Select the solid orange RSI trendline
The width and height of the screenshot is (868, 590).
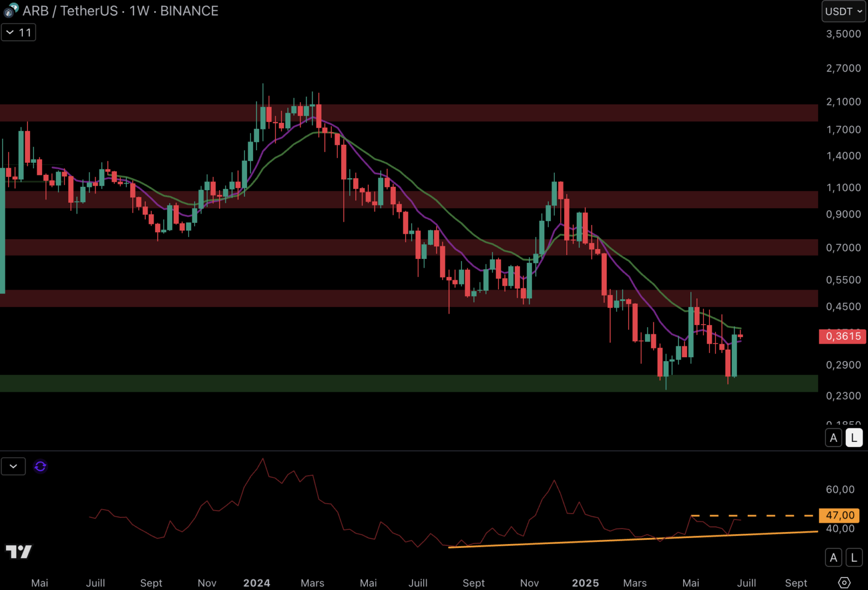click(x=601, y=540)
